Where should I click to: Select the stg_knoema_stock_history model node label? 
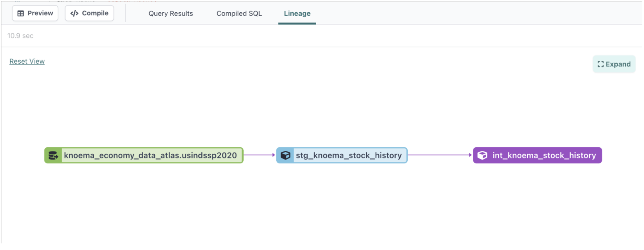pos(348,155)
